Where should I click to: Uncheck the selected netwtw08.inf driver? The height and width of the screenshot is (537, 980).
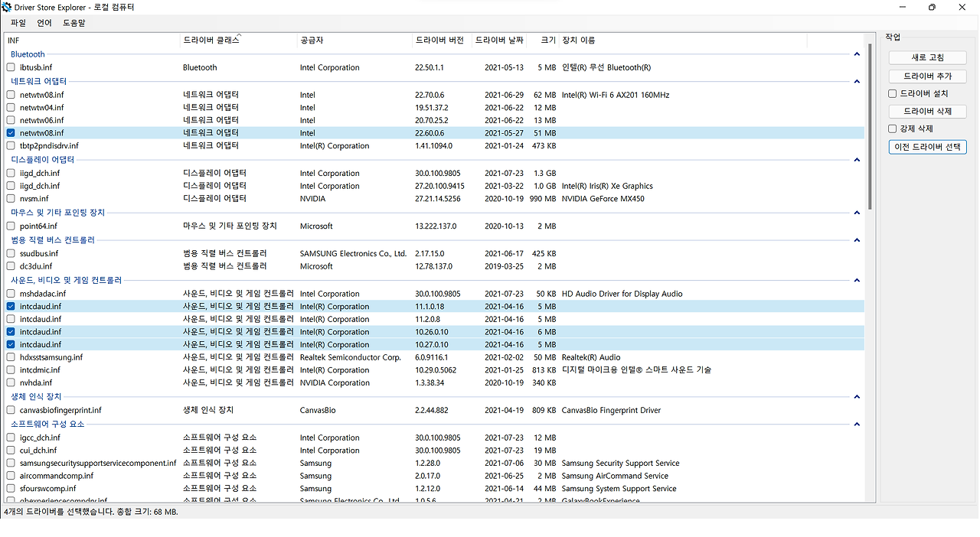pos(10,132)
